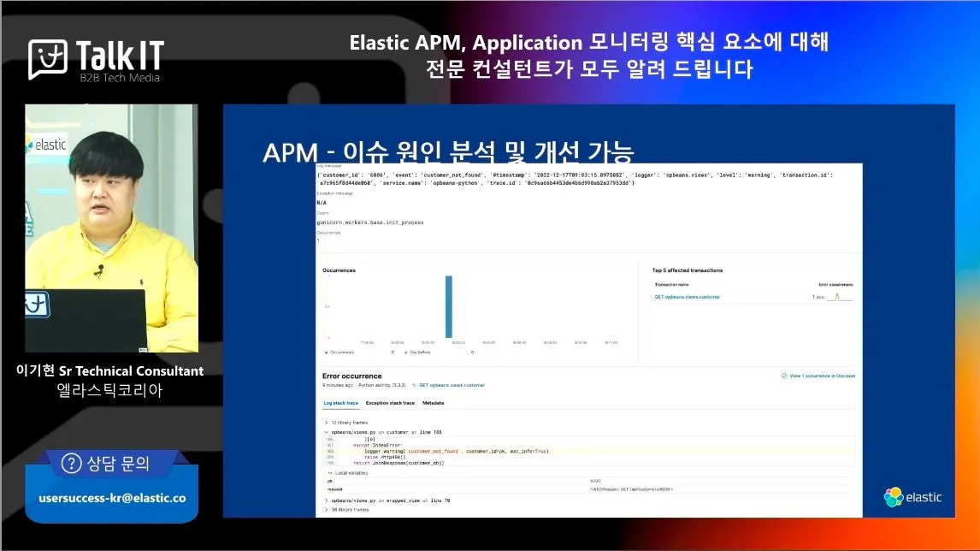Click the 'pk' local variable row

(x=588, y=481)
